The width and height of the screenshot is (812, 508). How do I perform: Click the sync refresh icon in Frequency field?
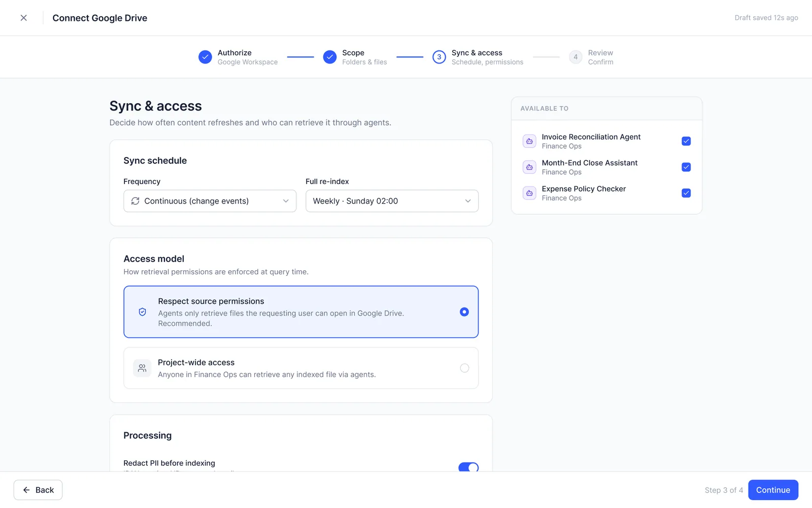136,201
